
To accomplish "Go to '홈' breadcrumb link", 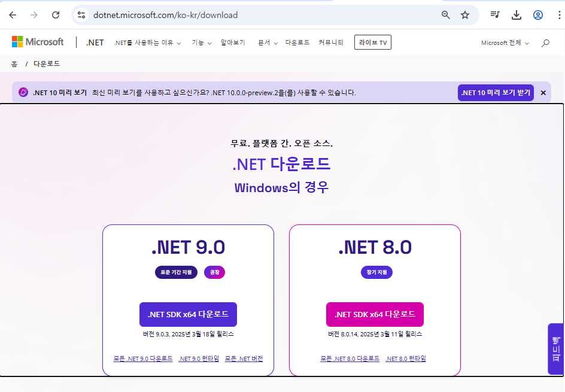I will click(14, 64).
